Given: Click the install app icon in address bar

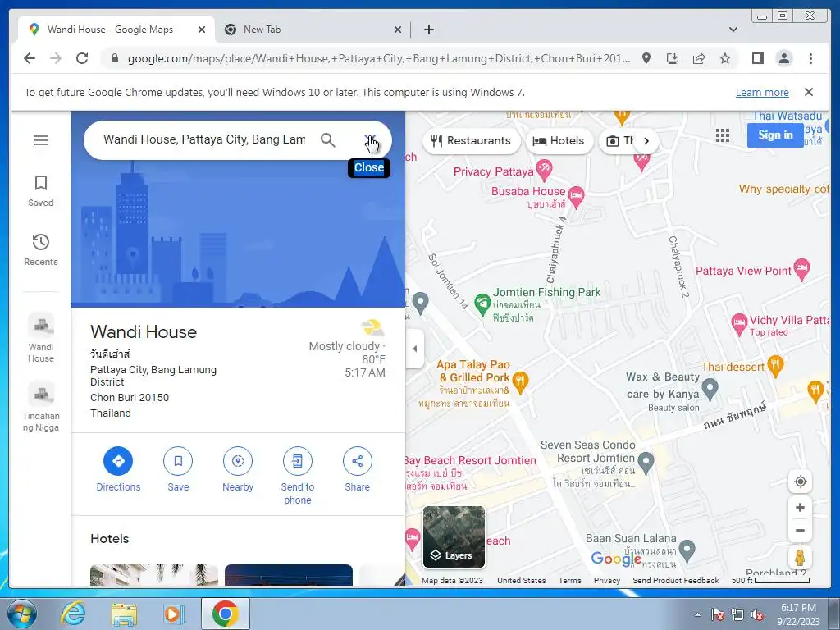Looking at the screenshot, I should (x=673, y=58).
